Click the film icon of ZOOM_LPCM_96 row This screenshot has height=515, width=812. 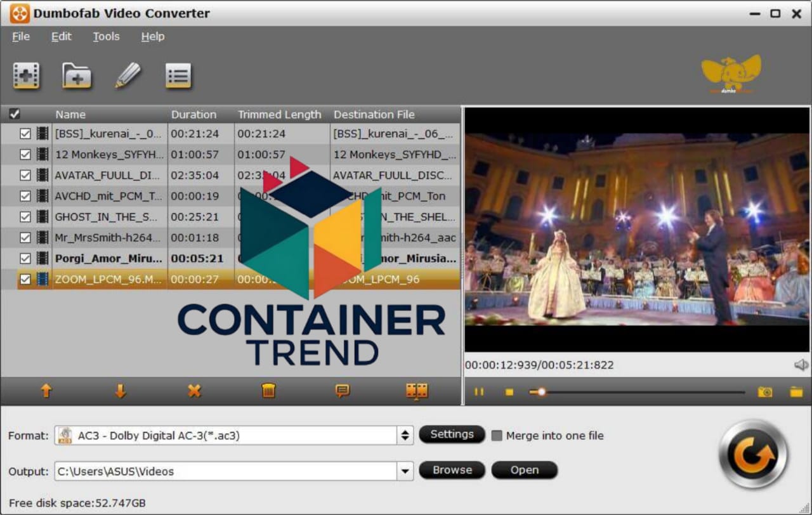[x=43, y=279]
